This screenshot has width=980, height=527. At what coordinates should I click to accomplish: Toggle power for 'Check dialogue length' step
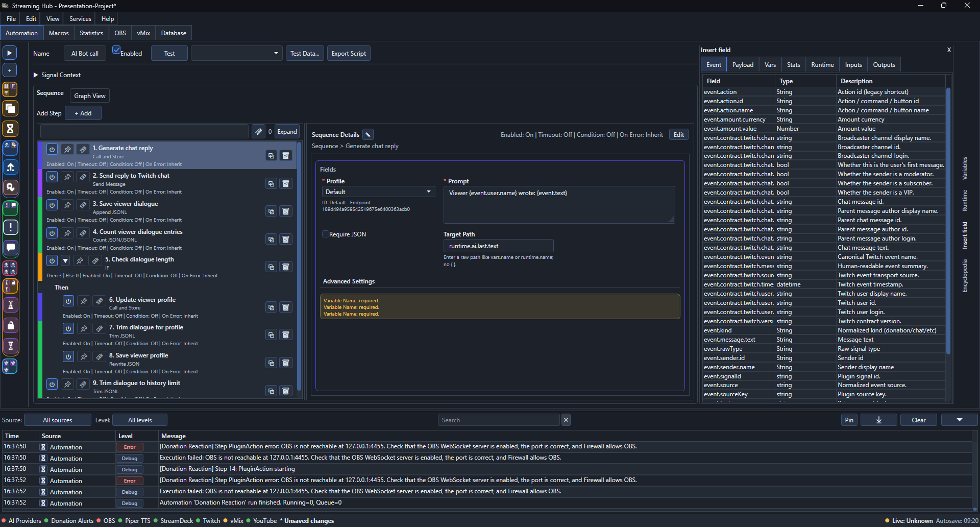pos(52,260)
